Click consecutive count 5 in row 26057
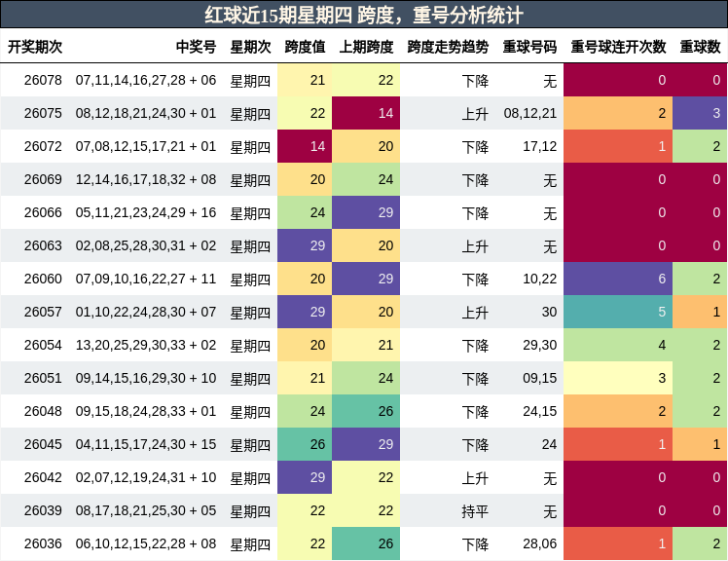Image resolution: width=728 pixels, height=561 pixels. (x=618, y=312)
